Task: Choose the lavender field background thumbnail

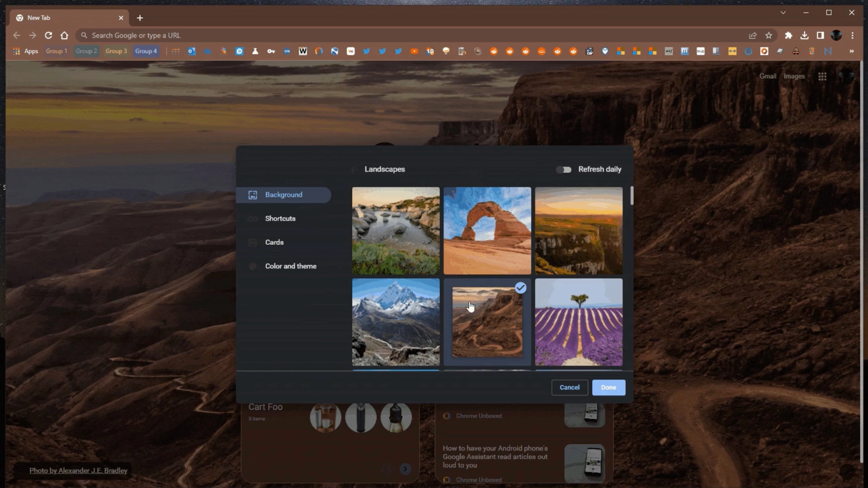Action: click(x=579, y=322)
